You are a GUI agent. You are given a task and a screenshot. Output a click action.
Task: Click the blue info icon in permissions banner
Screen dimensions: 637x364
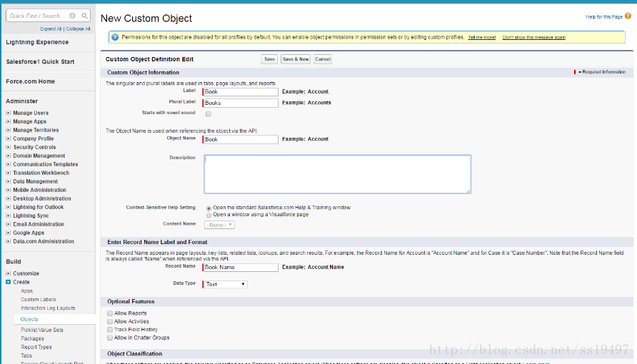coord(115,37)
